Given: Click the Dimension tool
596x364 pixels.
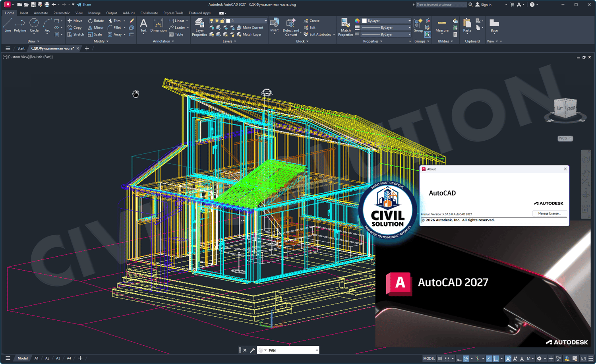Looking at the screenshot, I should point(158,25).
